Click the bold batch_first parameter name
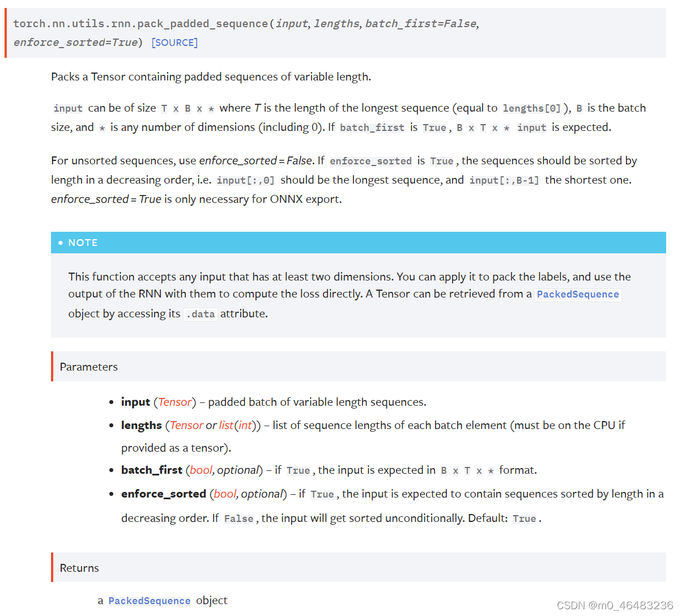682x616 pixels. coord(152,470)
